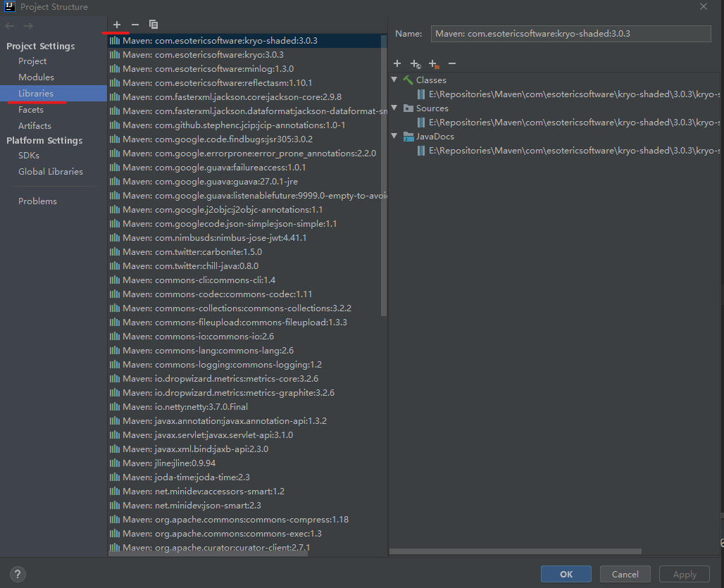724x588 pixels.
Task: Expand the Sources tree node
Action: pos(394,108)
